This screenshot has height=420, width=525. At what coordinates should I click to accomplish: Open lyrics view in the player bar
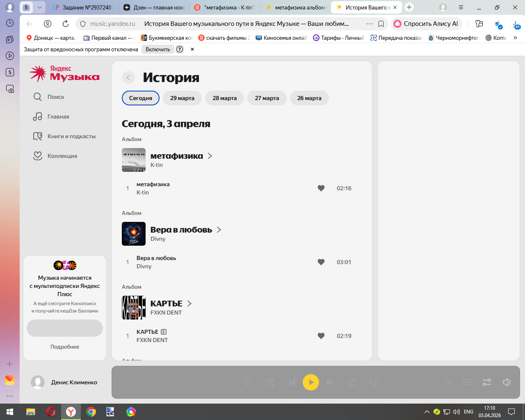[x=448, y=382]
